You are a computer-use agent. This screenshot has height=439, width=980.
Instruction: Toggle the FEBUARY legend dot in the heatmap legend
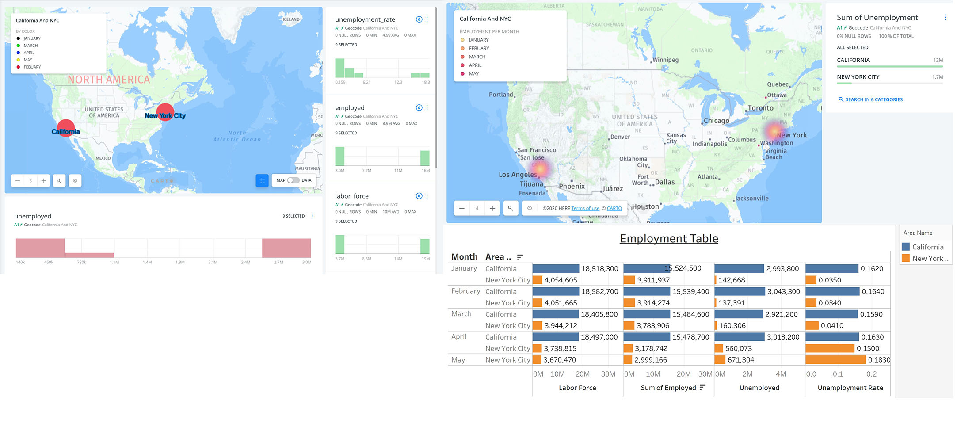click(463, 48)
